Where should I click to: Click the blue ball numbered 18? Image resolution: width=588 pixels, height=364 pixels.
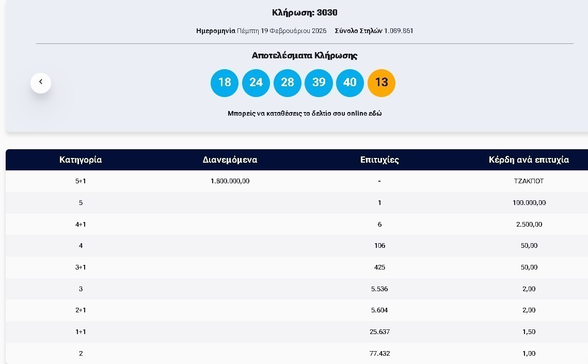click(x=225, y=83)
